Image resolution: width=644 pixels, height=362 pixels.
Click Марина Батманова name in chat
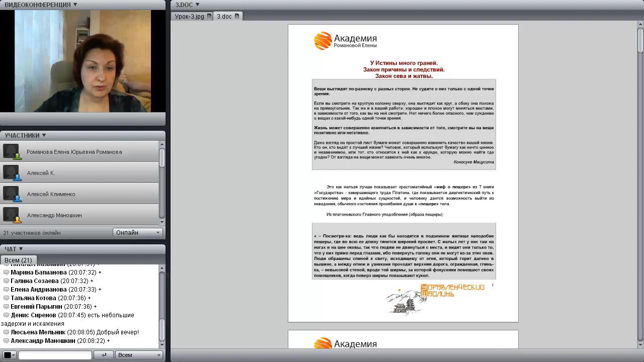[39, 273]
